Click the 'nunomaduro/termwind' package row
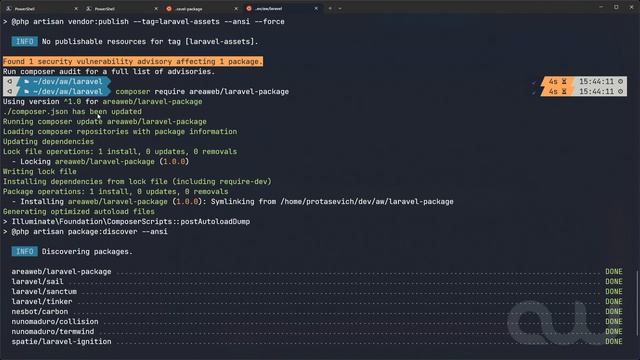 pyautogui.click(x=317, y=331)
